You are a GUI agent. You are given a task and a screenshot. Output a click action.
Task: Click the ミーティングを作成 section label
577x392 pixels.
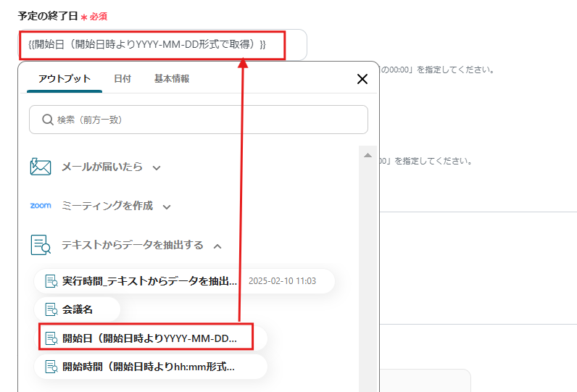(x=107, y=206)
